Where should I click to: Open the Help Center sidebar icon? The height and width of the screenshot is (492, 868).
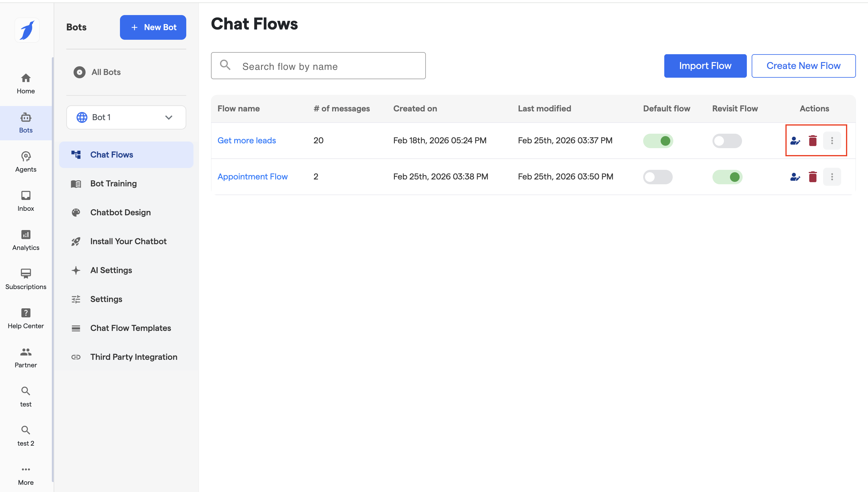(26, 318)
